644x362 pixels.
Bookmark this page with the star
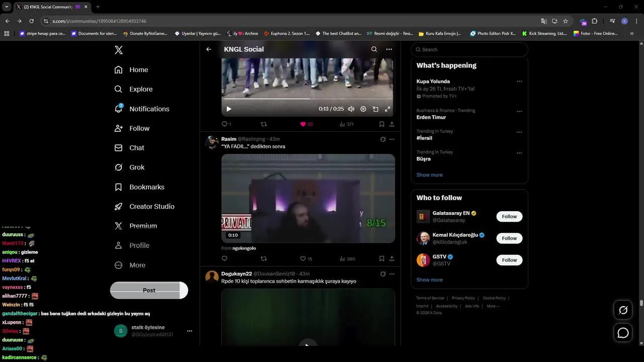pos(566,21)
